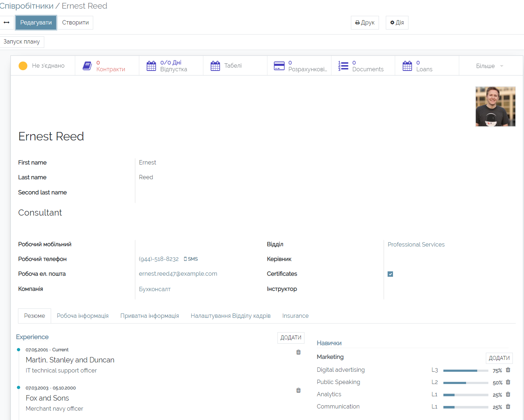
Task: Switch to Налаштування Відділу кадрів tab
Action: click(231, 316)
